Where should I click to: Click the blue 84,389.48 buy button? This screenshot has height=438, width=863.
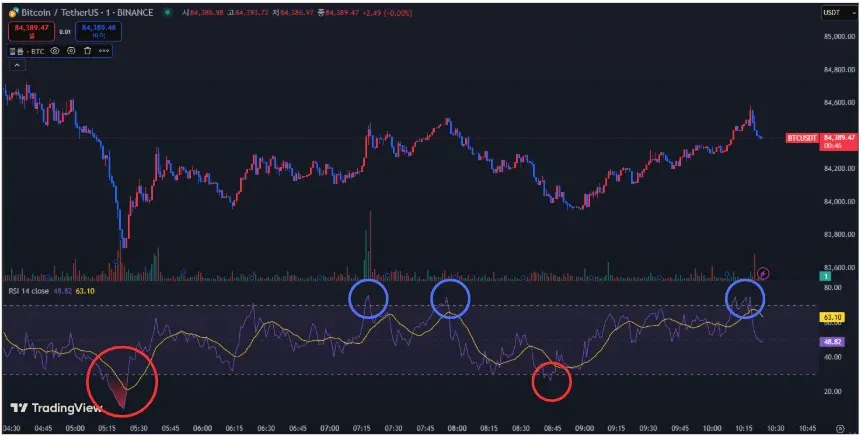[99, 31]
